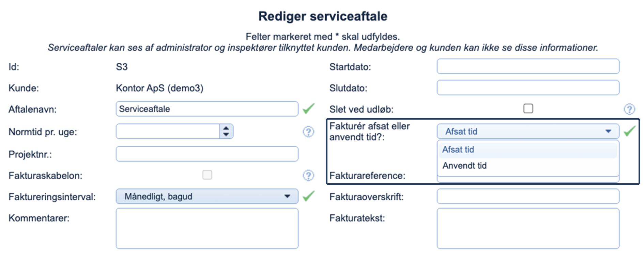This screenshot has width=644, height=260.
Task: Click the up arrow on the Normtid stepper
Action: [x=226, y=128]
